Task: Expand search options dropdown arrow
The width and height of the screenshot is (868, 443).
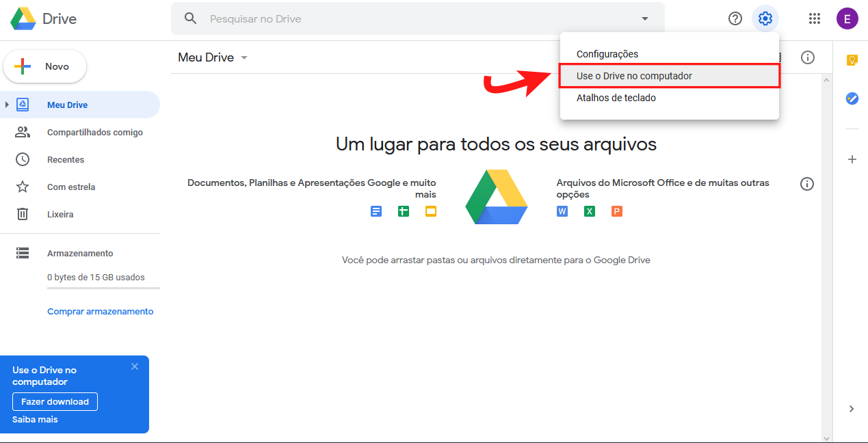Action: point(644,19)
